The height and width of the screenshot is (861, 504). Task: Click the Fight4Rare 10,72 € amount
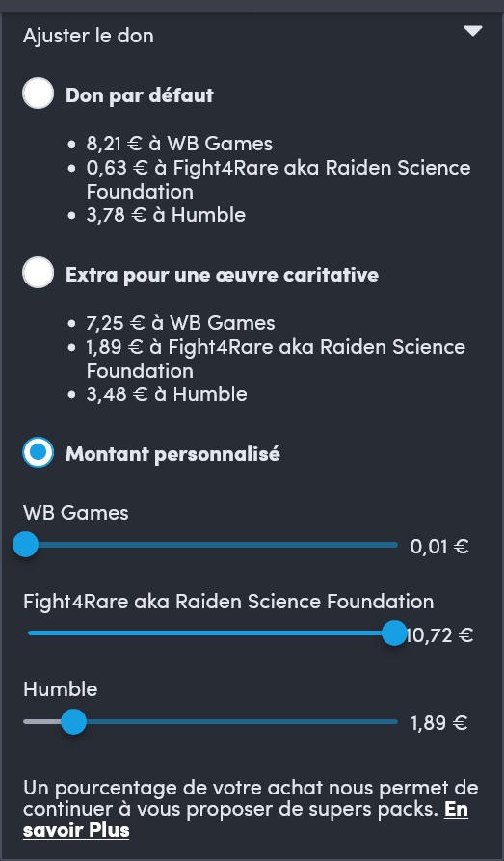(x=439, y=635)
